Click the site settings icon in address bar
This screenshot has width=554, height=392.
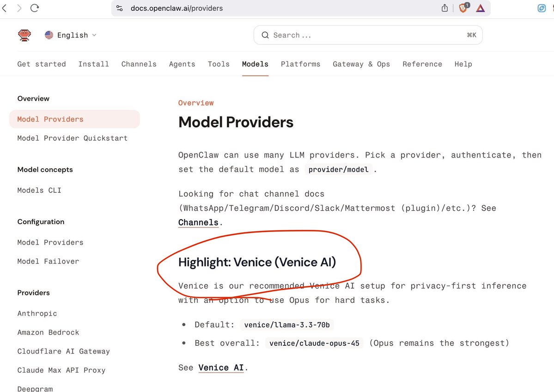[x=120, y=8]
